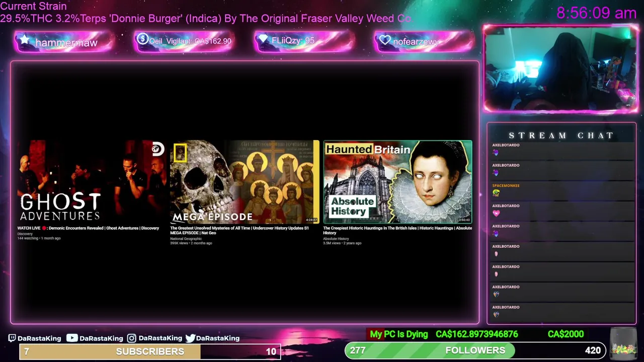This screenshot has width=644, height=362.
Task: Click the heart icon next to nofearzewy
Action: click(x=385, y=40)
